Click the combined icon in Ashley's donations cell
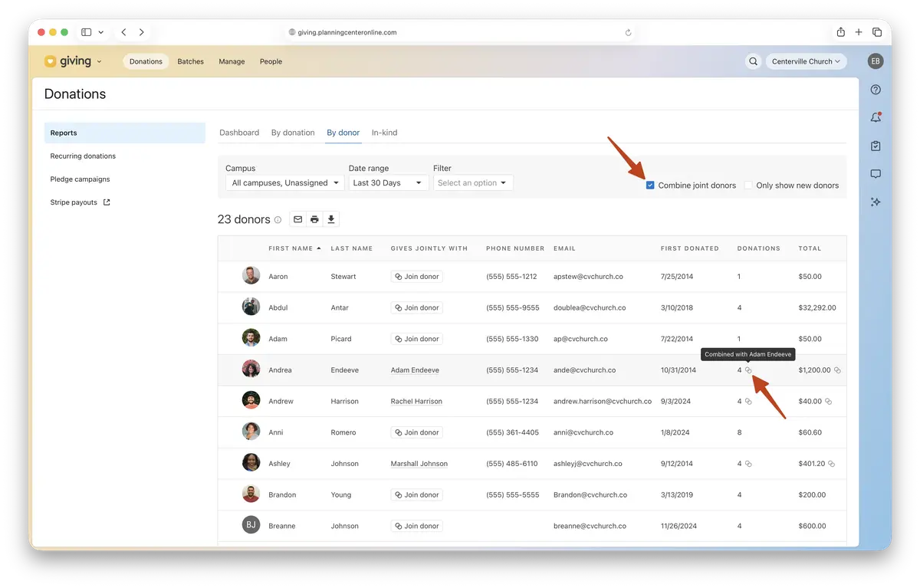Image resolution: width=920 pixels, height=588 pixels. click(x=748, y=464)
